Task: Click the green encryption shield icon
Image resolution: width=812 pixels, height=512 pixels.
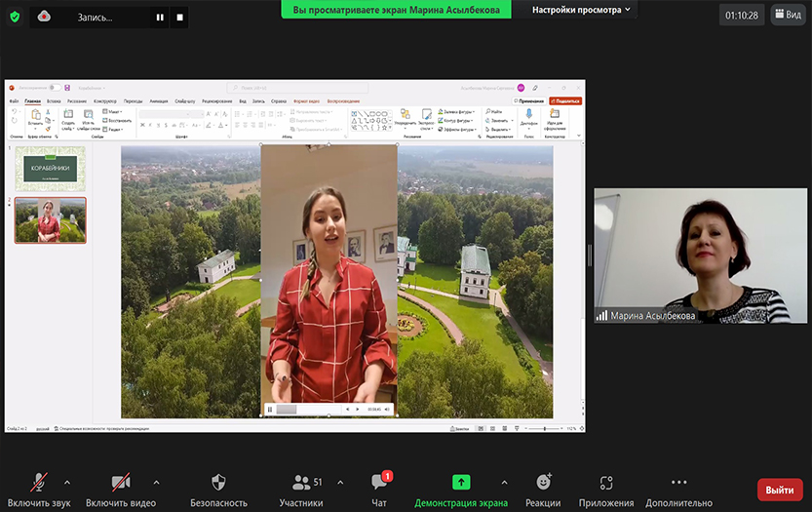Action: [14, 17]
